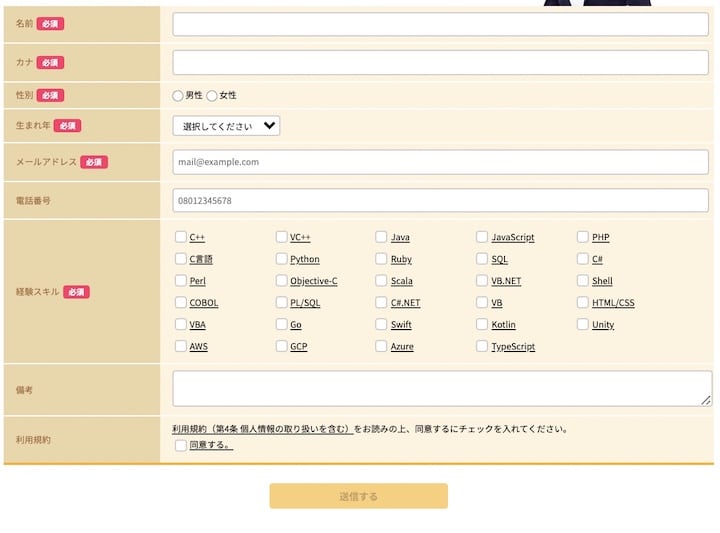Check the 同意する agreement checkbox
Viewport: 720px width, 533px height.
tap(181, 446)
